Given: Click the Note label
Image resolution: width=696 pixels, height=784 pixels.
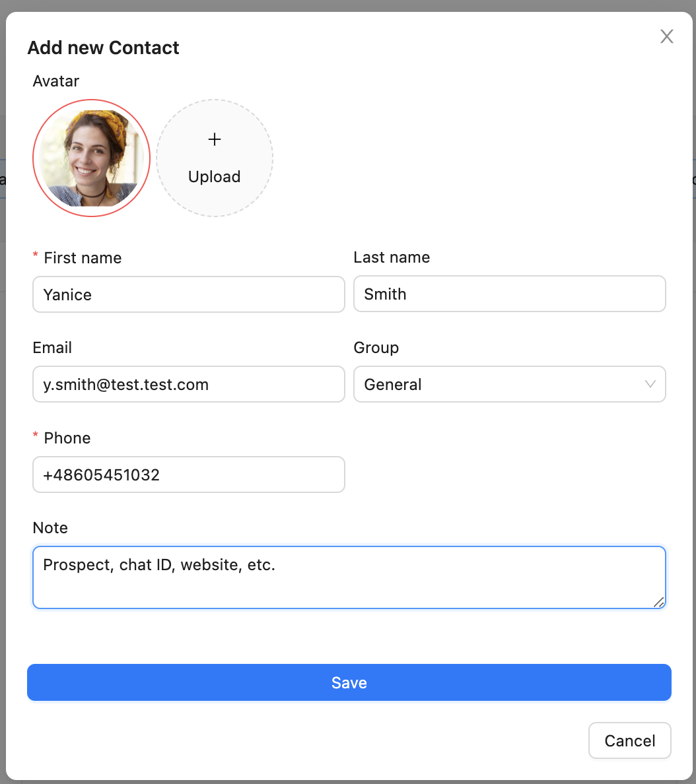Looking at the screenshot, I should point(50,528).
